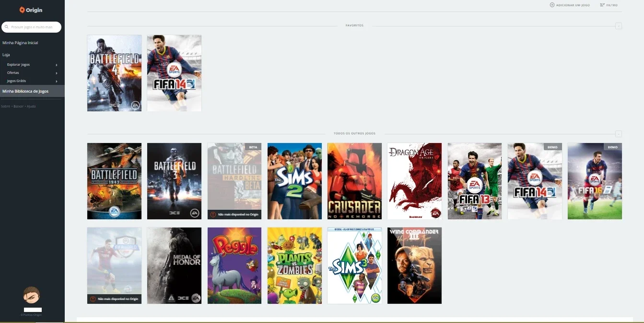Click the unavailable warning icon on FIFA World
This screenshot has width=644, height=323.
click(x=93, y=299)
